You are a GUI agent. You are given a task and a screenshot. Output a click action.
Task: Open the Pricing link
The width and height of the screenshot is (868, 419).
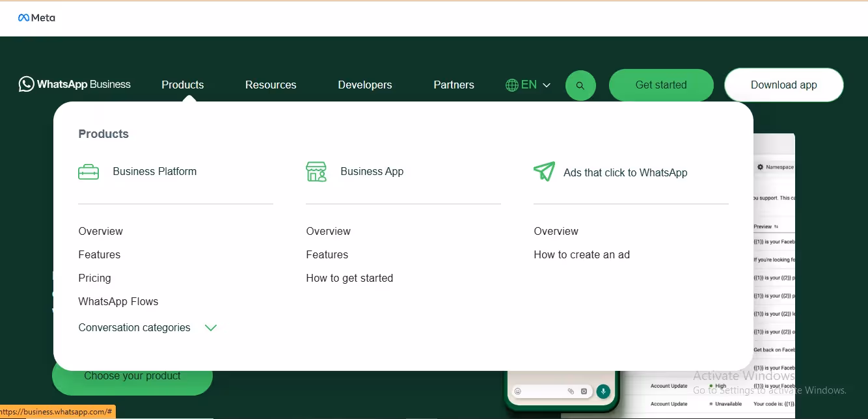click(95, 278)
